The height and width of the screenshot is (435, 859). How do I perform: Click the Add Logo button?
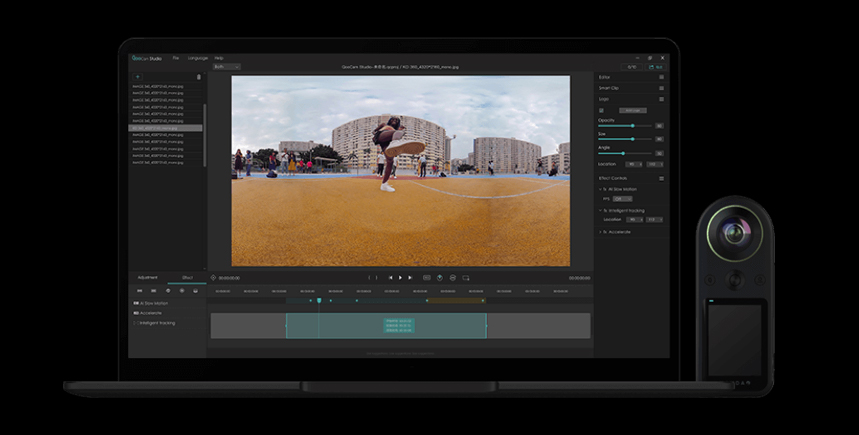pyautogui.click(x=633, y=111)
